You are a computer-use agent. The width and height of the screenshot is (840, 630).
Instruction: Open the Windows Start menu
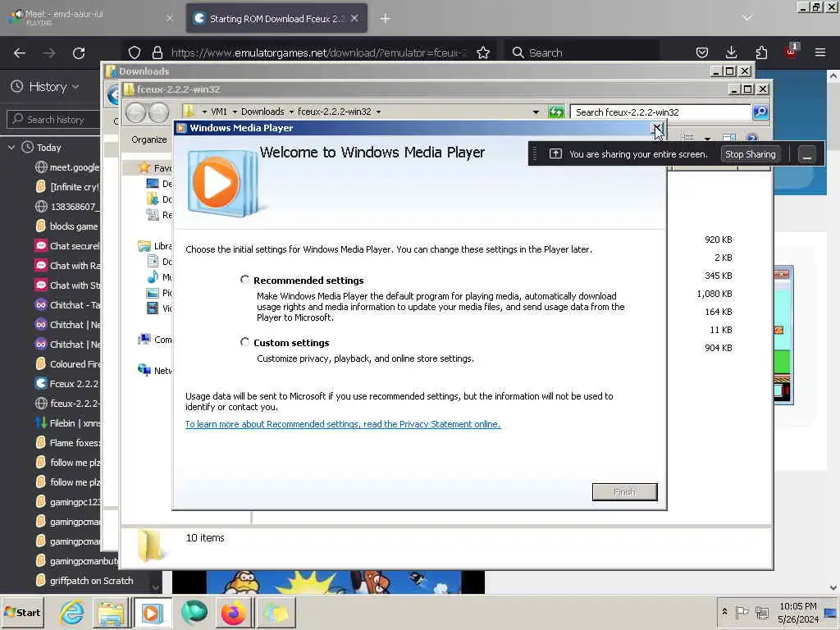click(22, 612)
